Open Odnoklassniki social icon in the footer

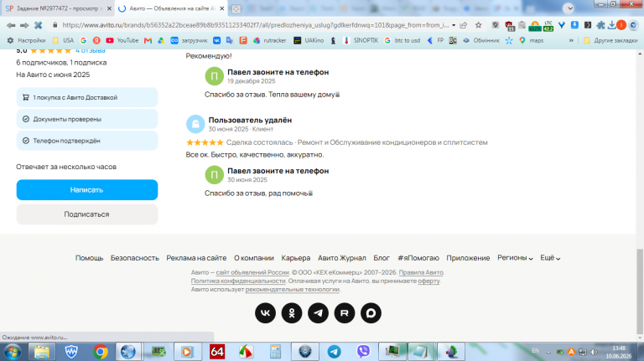coord(292,313)
